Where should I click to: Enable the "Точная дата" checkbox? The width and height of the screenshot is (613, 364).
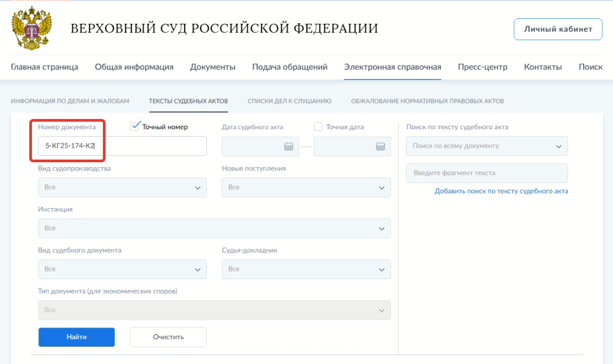click(x=318, y=127)
